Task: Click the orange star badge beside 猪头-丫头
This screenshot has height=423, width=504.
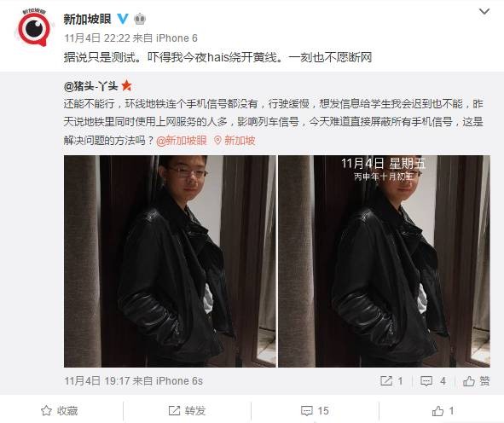Action: click(126, 85)
